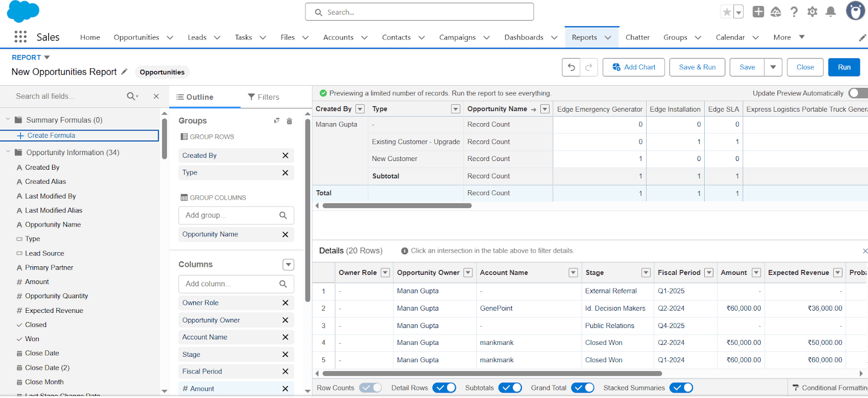The image size is (868, 398).
Task: Close the Details section
Action: click(x=865, y=251)
